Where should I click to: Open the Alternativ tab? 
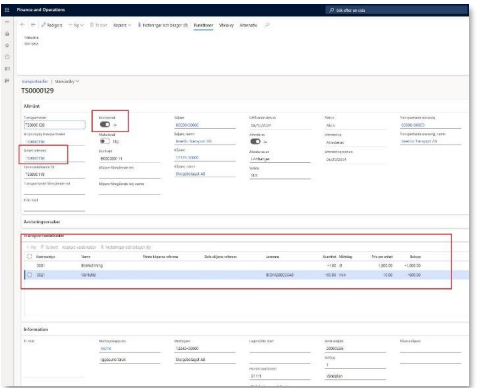coord(248,25)
